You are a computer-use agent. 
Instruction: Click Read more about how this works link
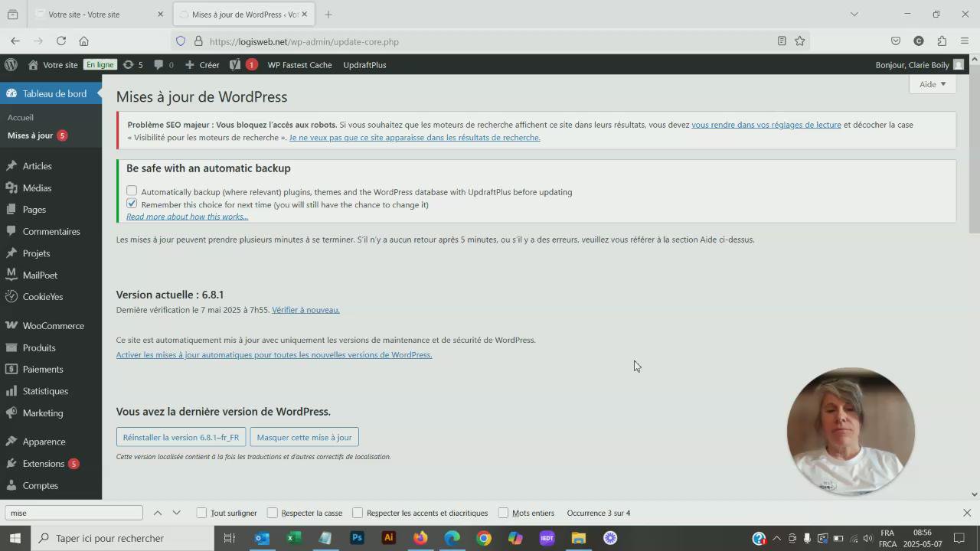(187, 217)
